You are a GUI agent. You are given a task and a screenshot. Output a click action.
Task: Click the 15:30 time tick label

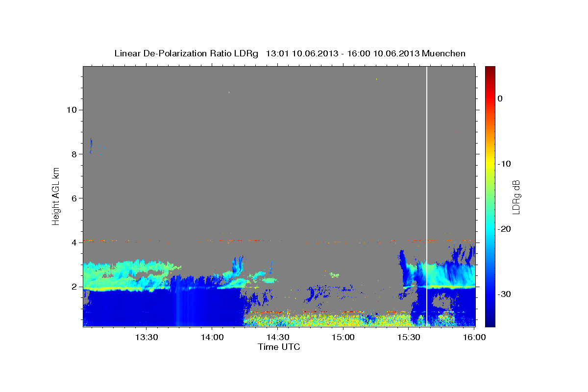[x=409, y=338]
